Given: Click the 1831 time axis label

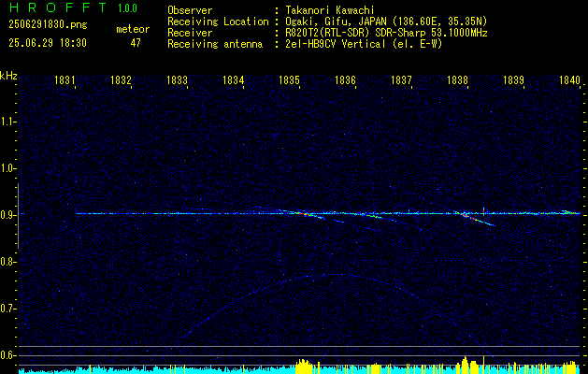Looking at the screenshot, I should pos(65,79).
